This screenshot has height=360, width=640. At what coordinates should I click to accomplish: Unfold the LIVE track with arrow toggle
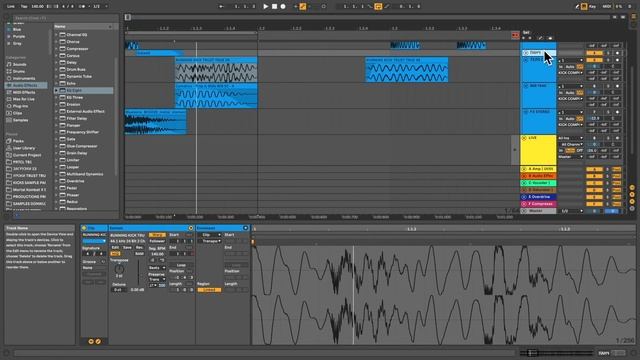click(524, 138)
